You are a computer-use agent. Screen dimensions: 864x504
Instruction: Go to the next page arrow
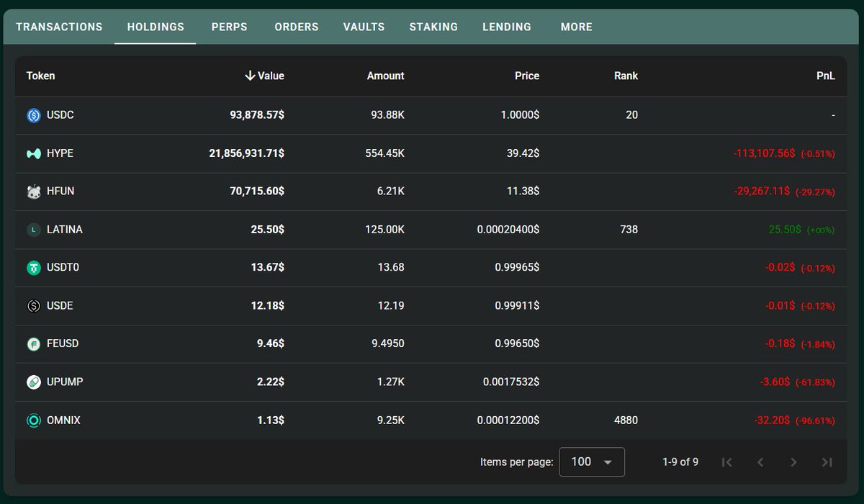coord(793,462)
